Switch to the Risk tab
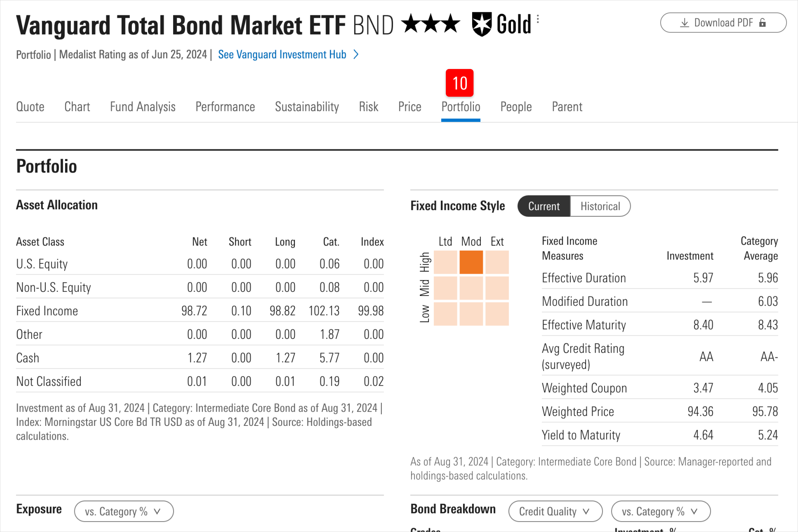Image resolution: width=798 pixels, height=532 pixels. pos(368,106)
